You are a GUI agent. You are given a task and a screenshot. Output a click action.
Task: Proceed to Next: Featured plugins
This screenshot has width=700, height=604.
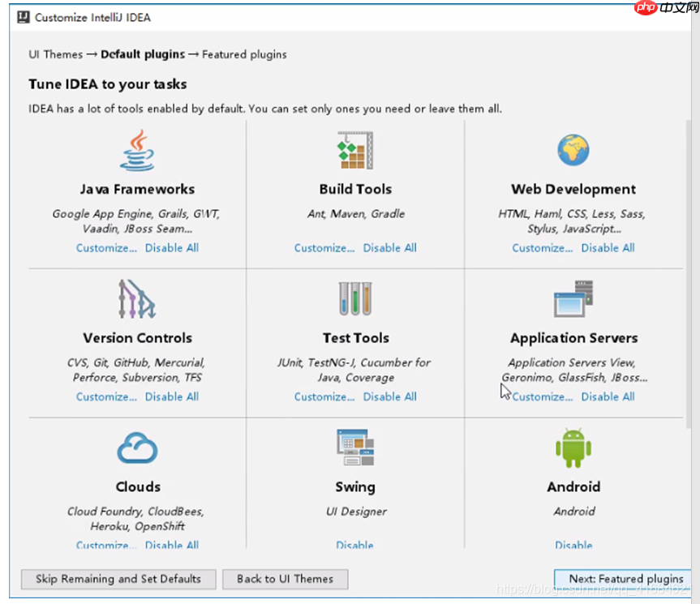tap(623, 579)
